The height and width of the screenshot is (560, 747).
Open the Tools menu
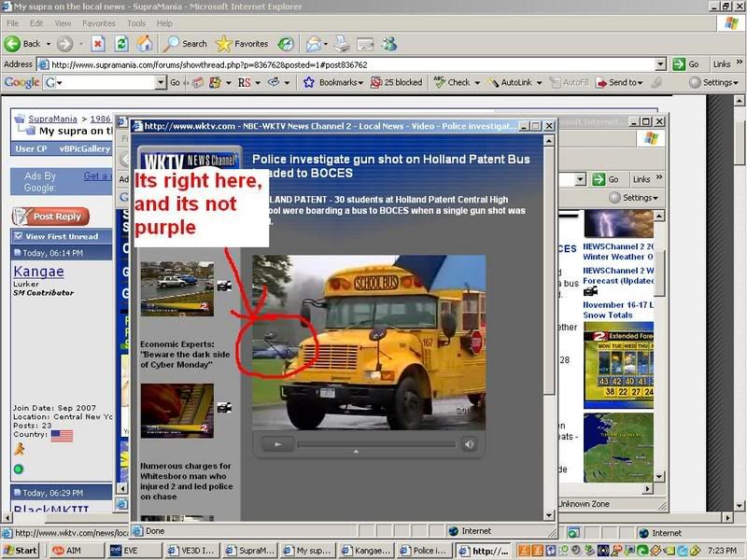136,23
